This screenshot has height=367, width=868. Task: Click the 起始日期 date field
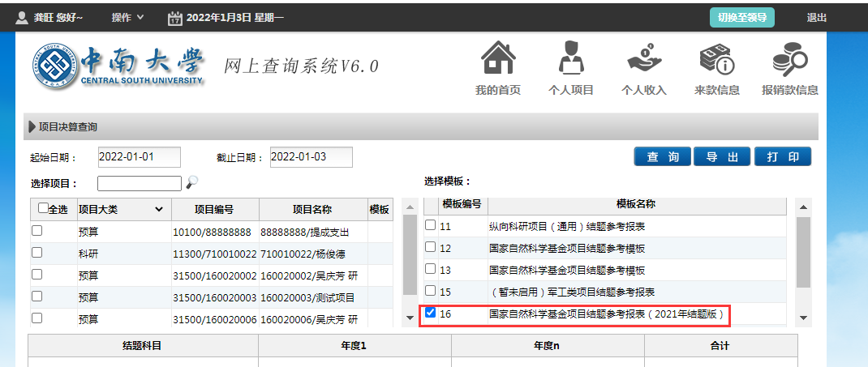point(140,157)
